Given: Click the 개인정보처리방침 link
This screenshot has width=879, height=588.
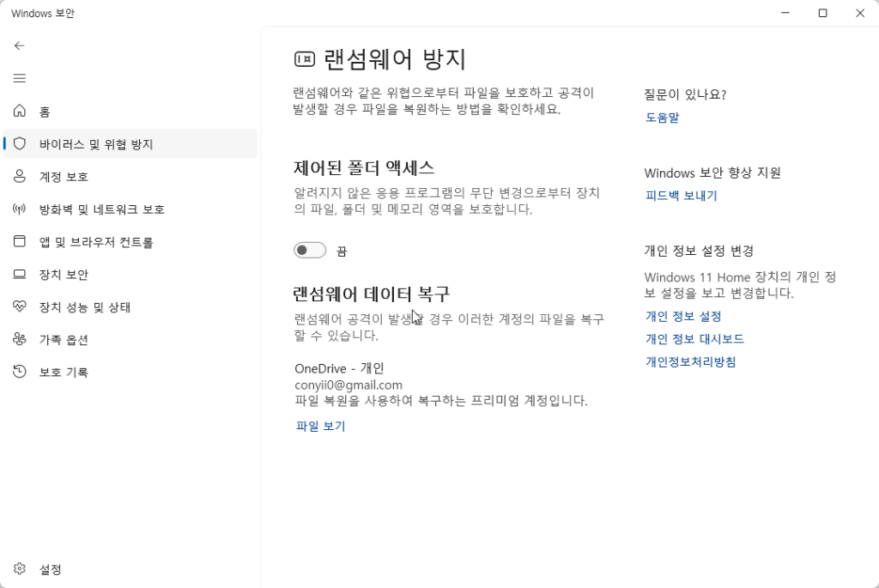Looking at the screenshot, I should coord(691,361).
